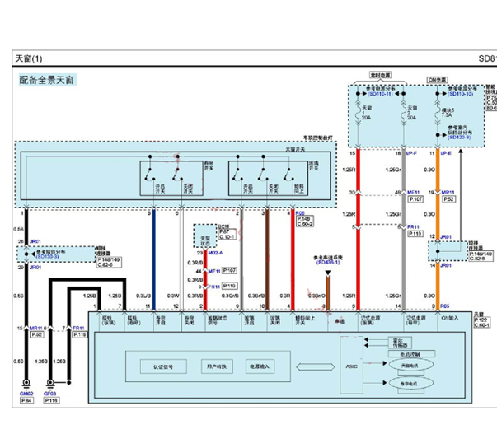This screenshot has width=497, height=448.
Task: Select the 天窗开关 label
Action: click(x=295, y=149)
